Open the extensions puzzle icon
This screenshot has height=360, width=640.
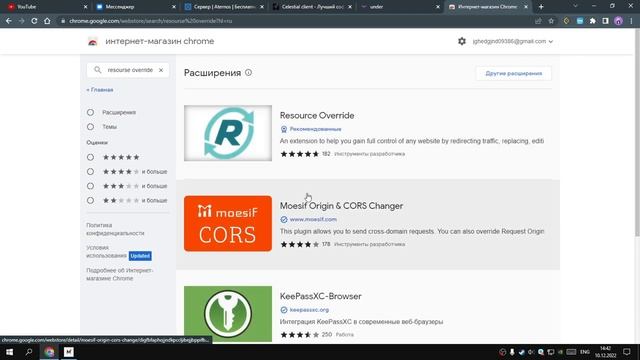coord(593,21)
